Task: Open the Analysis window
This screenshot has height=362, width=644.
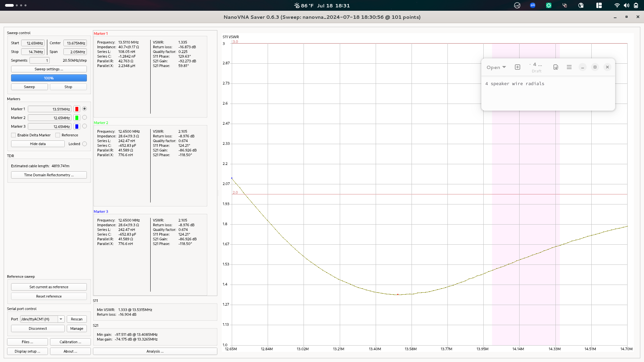Action: (155, 351)
